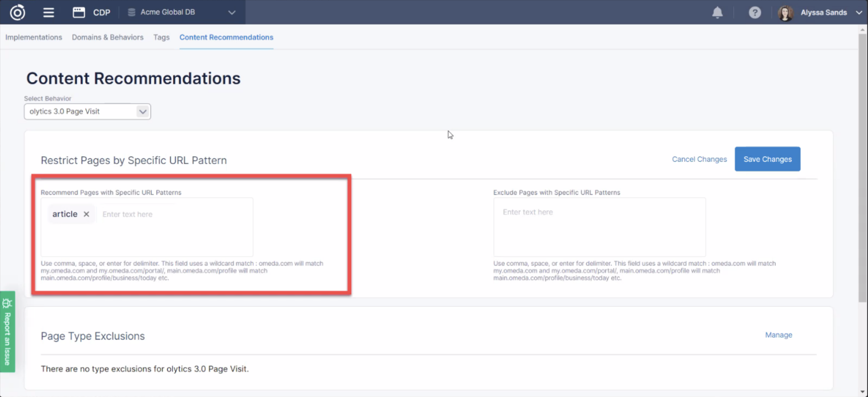This screenshot has height=397, width=868.
Task: Focus the Exclude Pages URL patterns field
Action: click(599, 227)
